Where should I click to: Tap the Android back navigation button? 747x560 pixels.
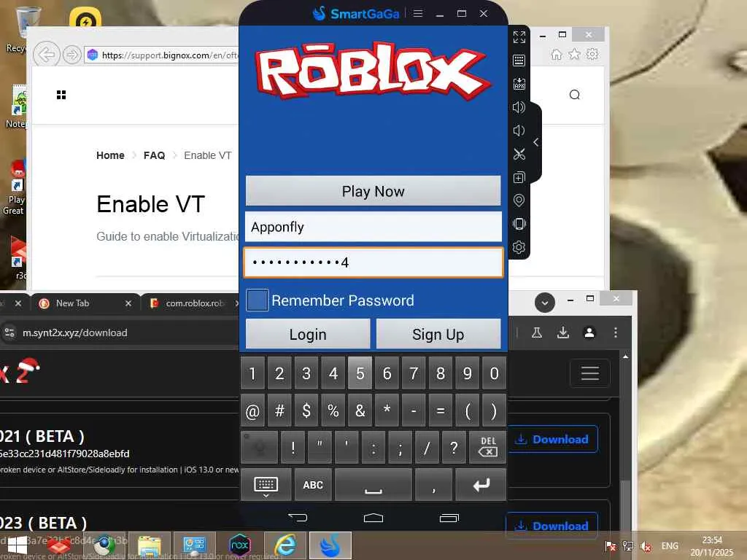click(x=298, y=518)
